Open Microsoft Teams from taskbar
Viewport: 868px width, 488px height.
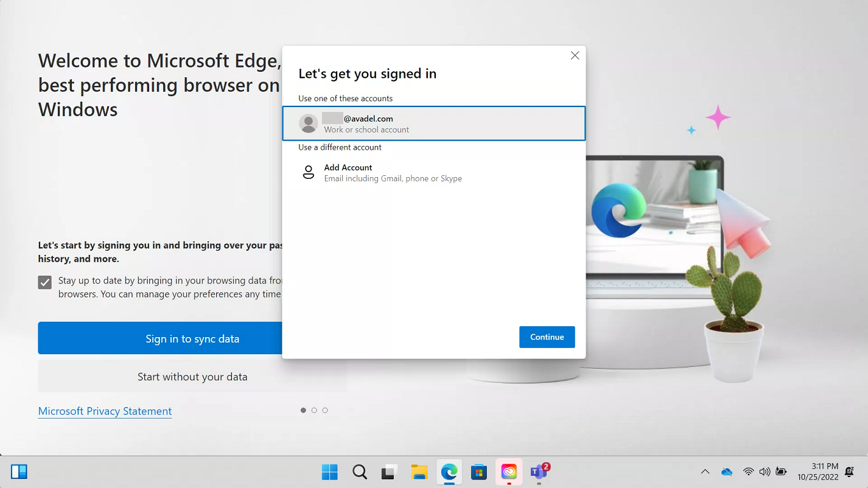coord(539,472)
